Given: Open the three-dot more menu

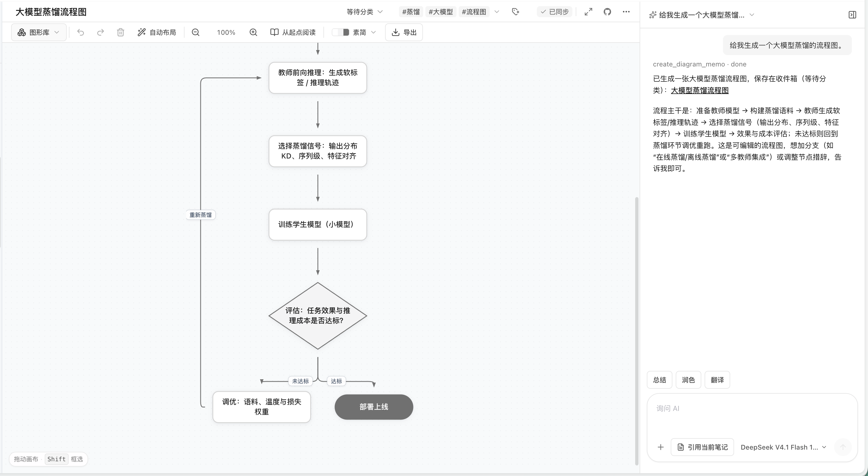Looking at the screenshot, I should [x=626, y=12].
